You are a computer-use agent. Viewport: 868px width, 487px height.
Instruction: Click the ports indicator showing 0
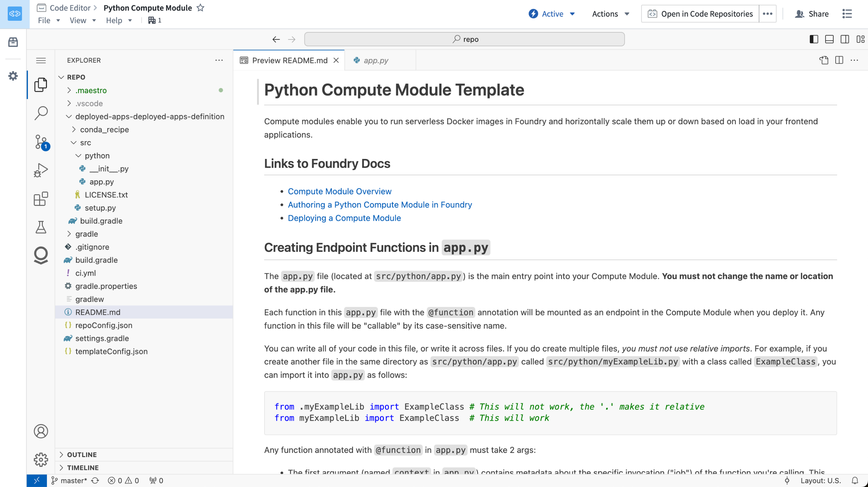(x=156, y=480)
